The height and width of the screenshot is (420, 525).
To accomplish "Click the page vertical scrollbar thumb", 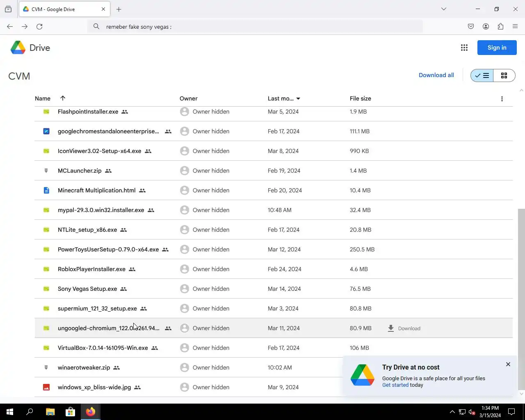I will coord(521,299).
